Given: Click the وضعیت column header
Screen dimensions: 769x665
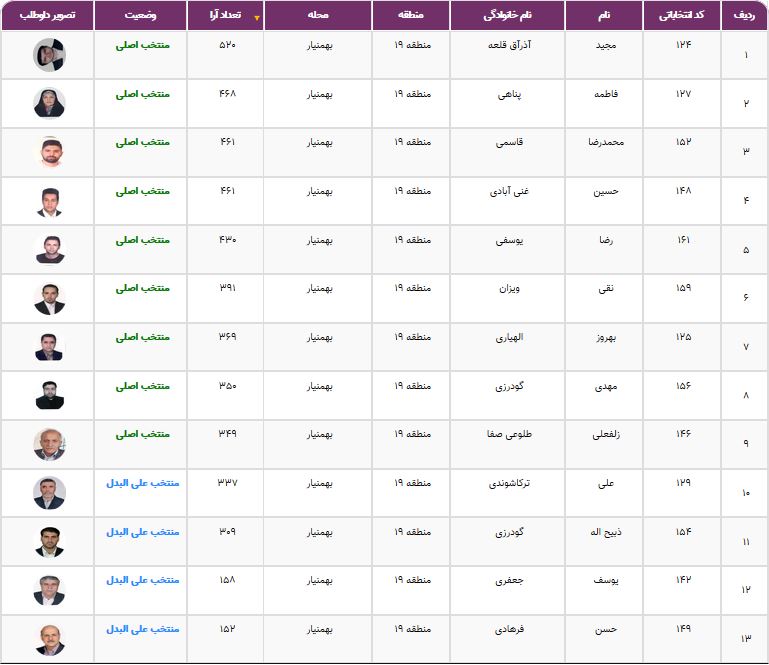Looking at the screenshot, I should pyautogui.click(x=140, y=15).
